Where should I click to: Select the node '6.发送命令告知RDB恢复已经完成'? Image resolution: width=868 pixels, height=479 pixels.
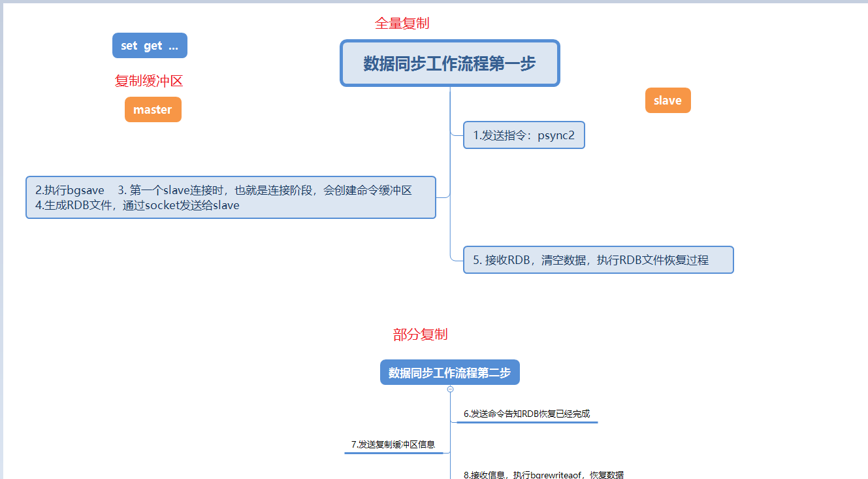coord(527,414)
